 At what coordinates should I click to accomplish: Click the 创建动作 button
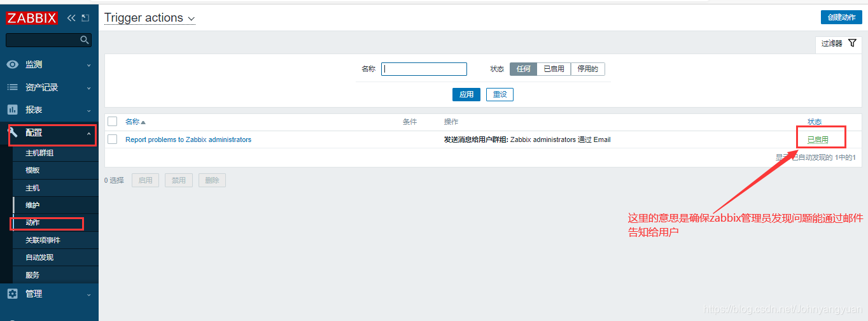point(841,17)
